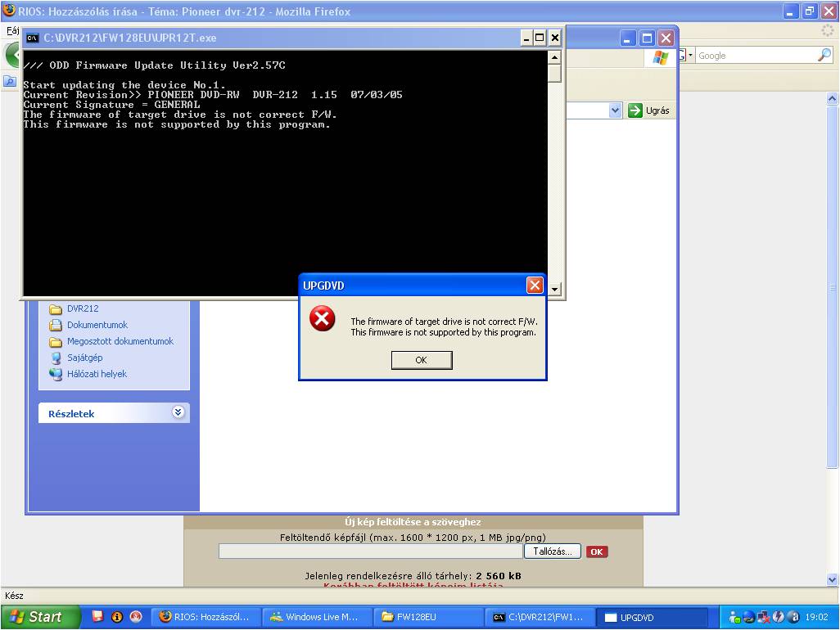Open the Explorer address bar dropdown

[615, 110]
